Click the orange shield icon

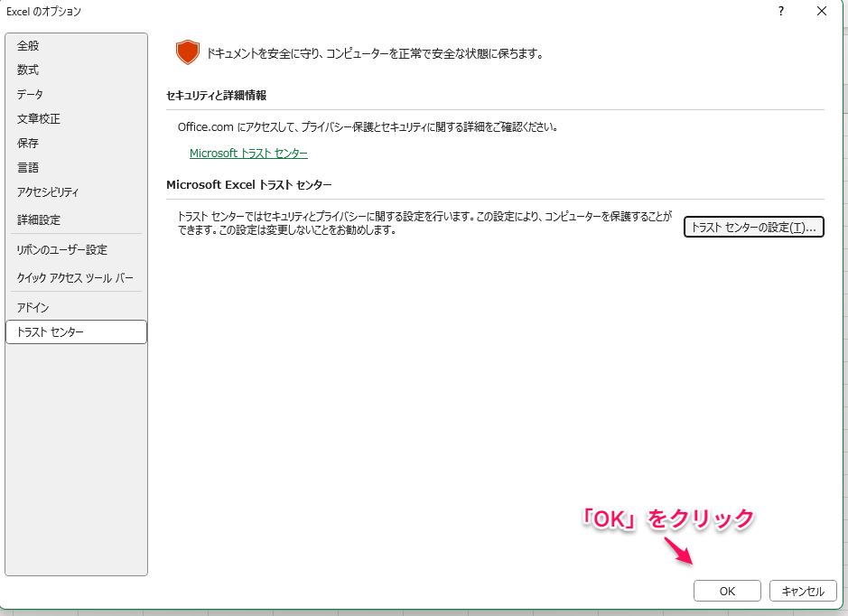(188, 52)
